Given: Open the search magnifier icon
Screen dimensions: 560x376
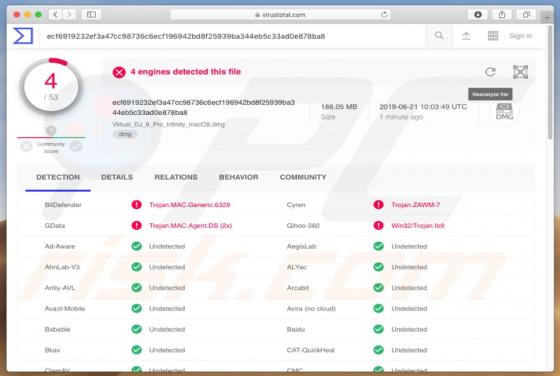Looking at the screenshot, I should pyautogui.click(x=439, y=35).
